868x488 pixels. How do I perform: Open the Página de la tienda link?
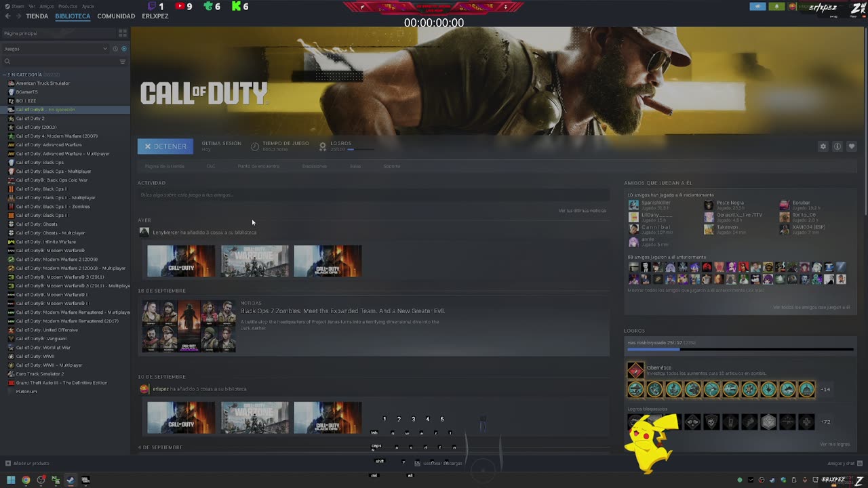click(x=164, y=166)
